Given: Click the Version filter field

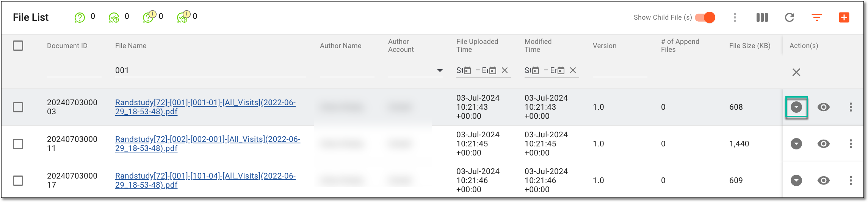Looking at the screenshot, I should coord(620,70).
